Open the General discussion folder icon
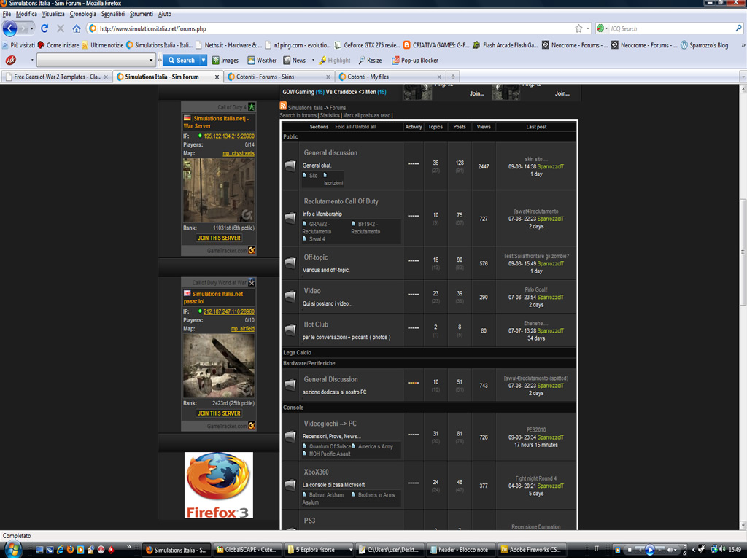 point(290,166)
